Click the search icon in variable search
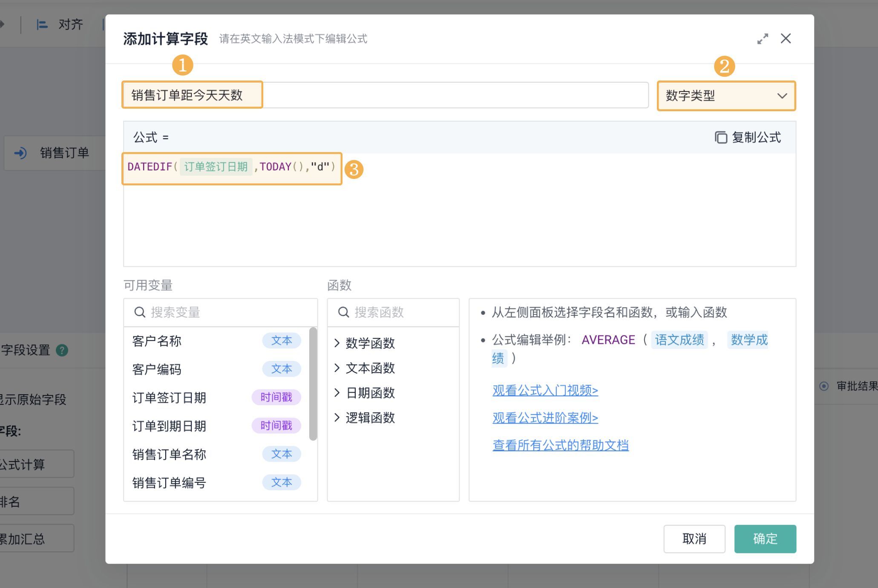The image size is (878, 588). pyautogui.click(x=139, y=312)
